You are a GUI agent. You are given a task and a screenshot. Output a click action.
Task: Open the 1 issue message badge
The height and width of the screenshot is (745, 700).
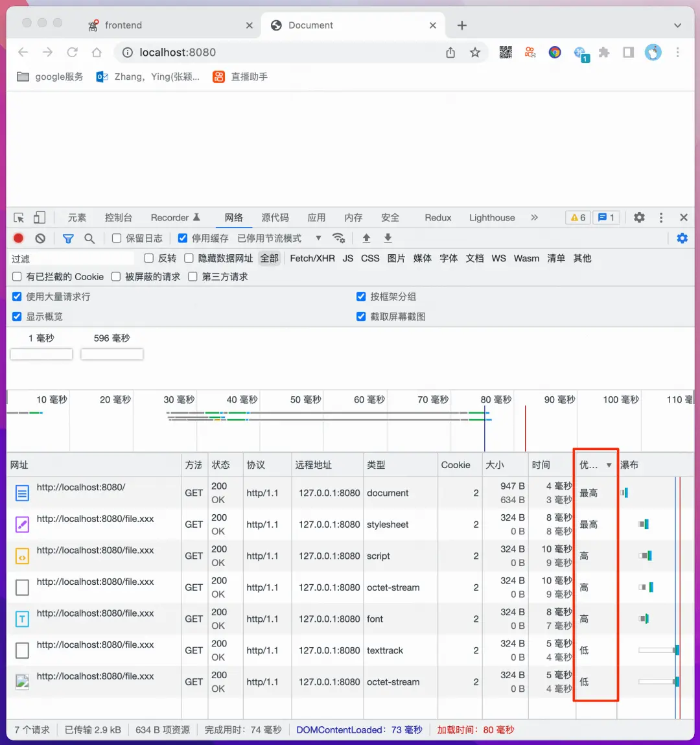point(607,218)
